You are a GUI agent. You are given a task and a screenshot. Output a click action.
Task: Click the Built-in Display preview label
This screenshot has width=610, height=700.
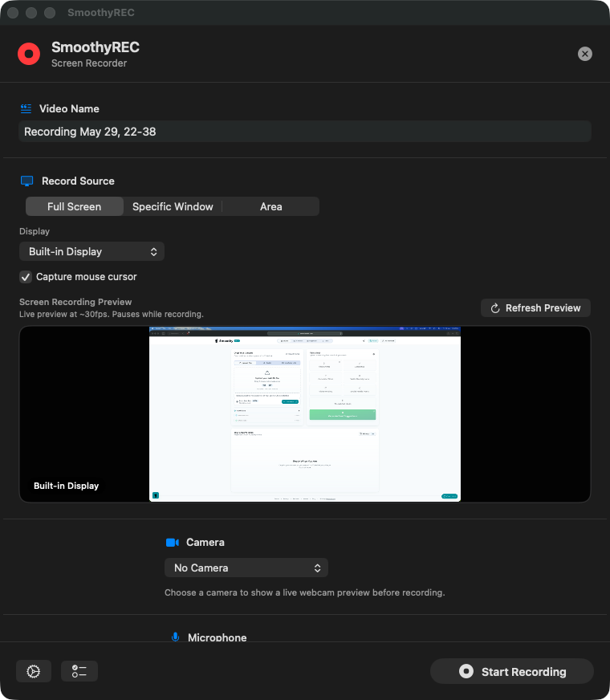(x=66, y=486)
